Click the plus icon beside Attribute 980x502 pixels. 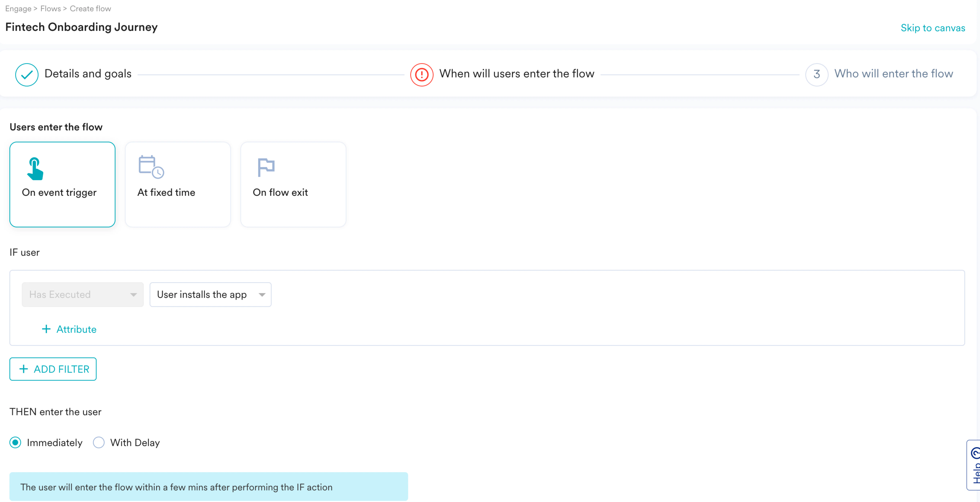pos(46,329)
